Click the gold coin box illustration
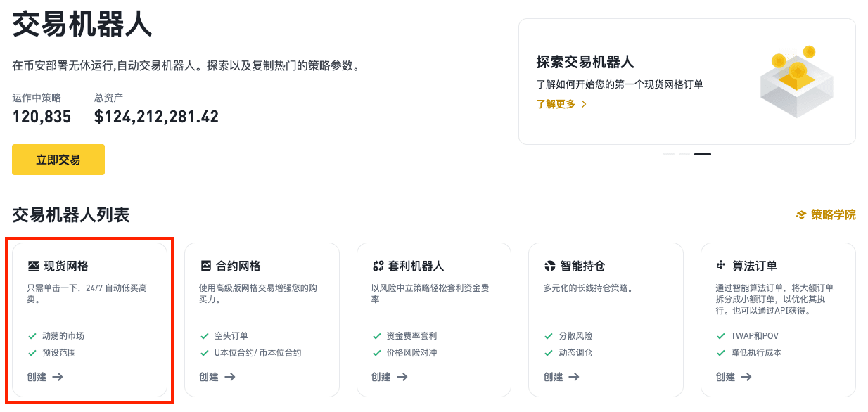868x412 pixels. tap(796, 81)
